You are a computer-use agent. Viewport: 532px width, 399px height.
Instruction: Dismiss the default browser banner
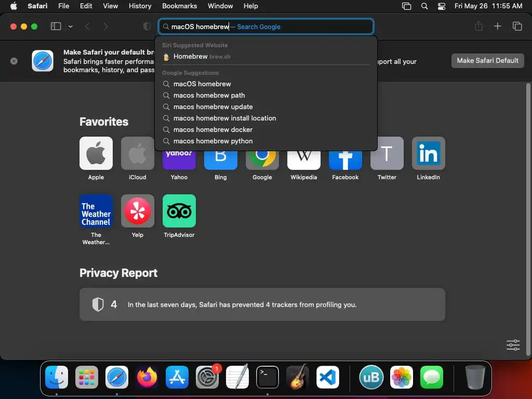click(14, 61)
